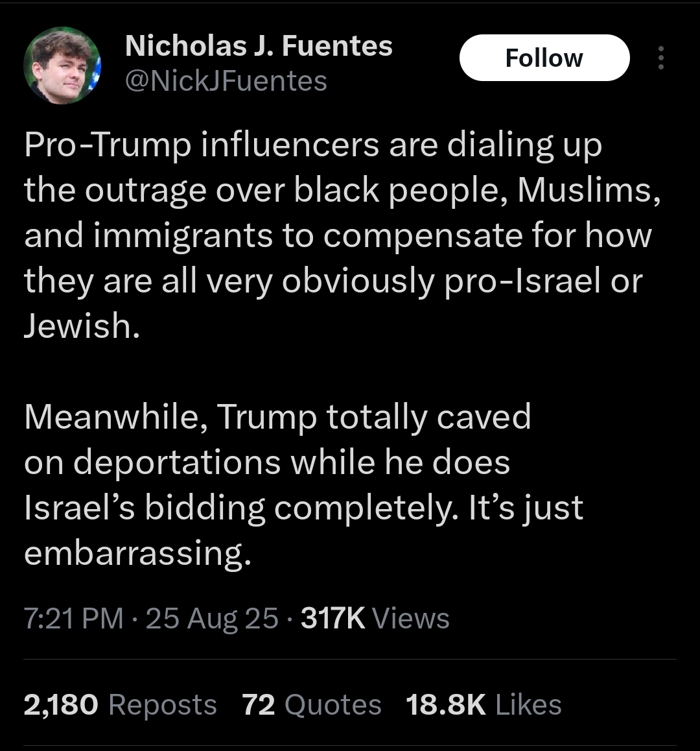The width and height of the screenshot is (700, 751).
Task: Click the 25 Aug 25 date
Action: (212, 618)
